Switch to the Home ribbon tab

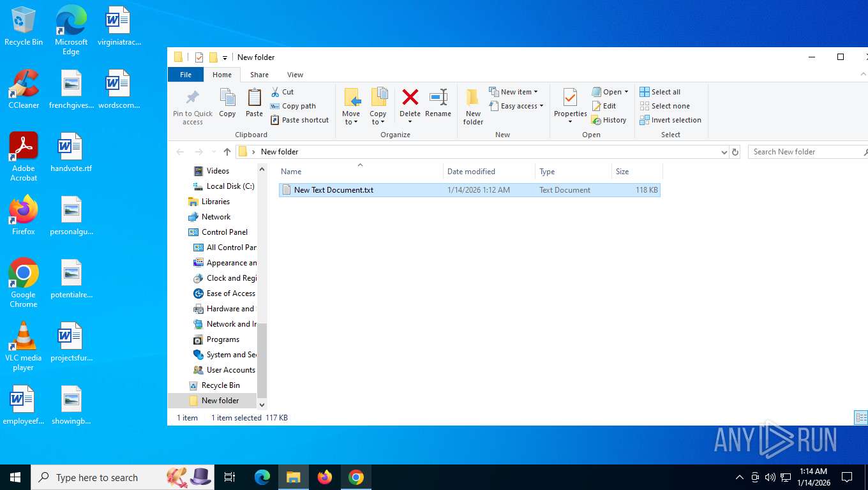pos(222,75)
